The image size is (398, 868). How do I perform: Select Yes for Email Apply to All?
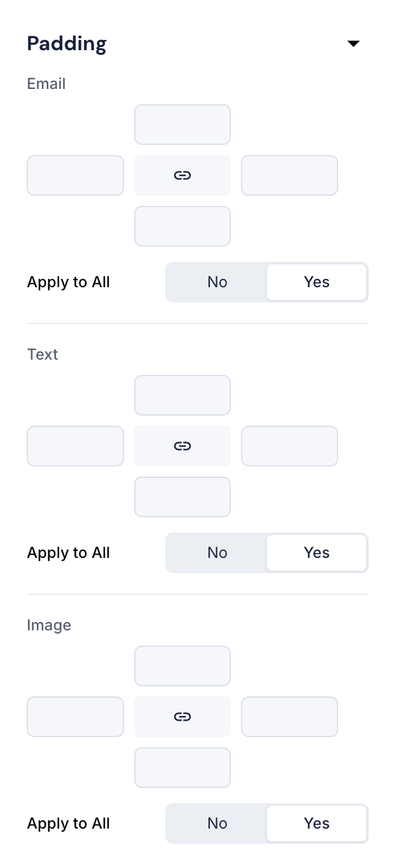317,282
